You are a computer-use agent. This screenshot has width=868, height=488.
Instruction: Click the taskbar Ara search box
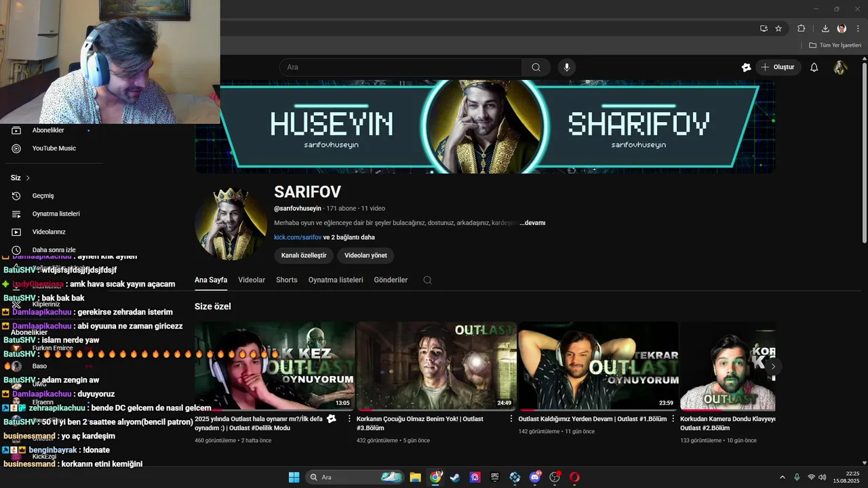pos(355,477)
